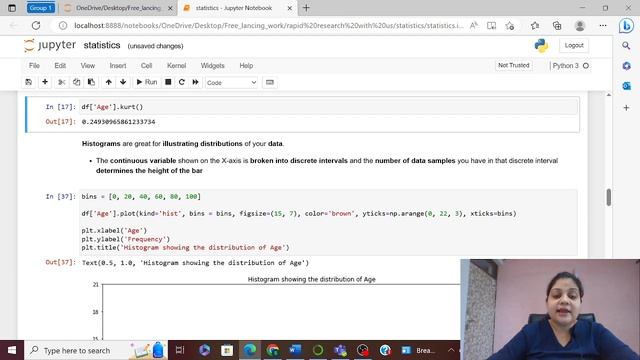Open the Help menu
Image resolution: width=640 pixels, height=360 pixels.
pos(246,66)
